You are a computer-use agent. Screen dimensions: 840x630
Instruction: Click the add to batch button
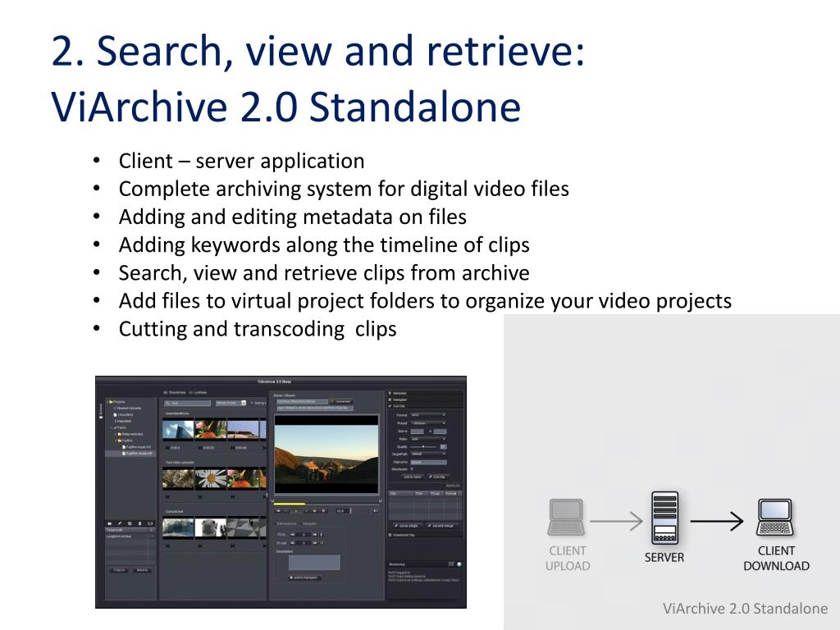click(x=413, y=477)
